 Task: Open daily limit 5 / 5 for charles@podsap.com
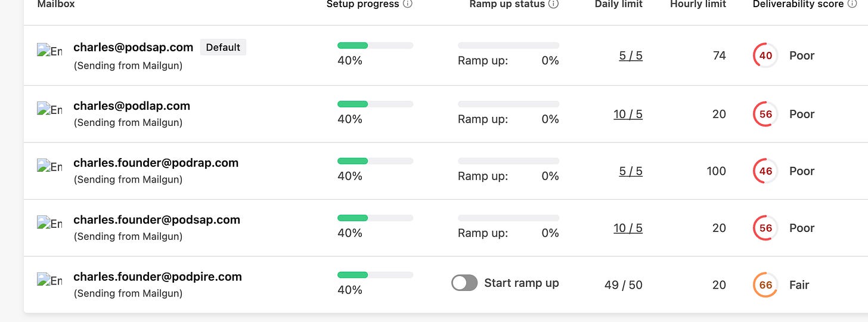click(631, 55)
